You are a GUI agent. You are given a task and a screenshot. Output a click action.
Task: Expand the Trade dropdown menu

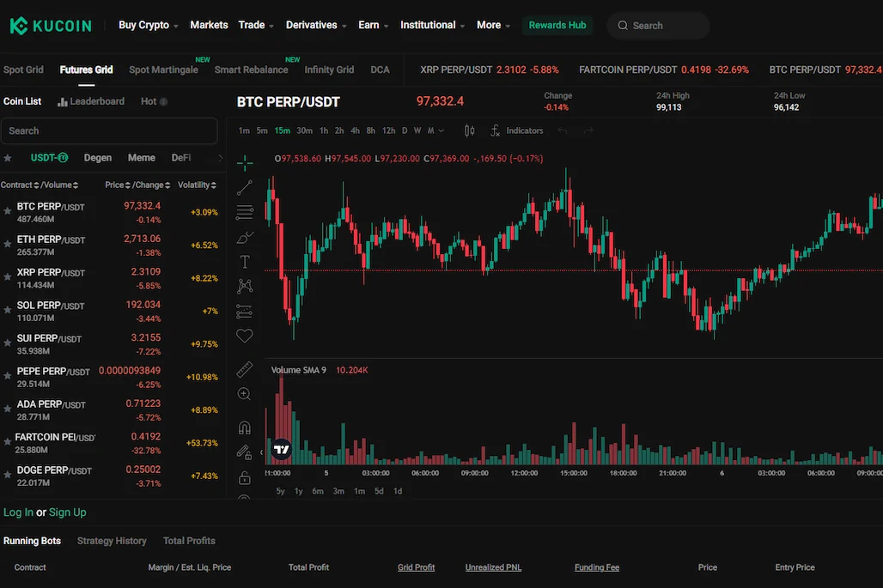click(256, 25)
